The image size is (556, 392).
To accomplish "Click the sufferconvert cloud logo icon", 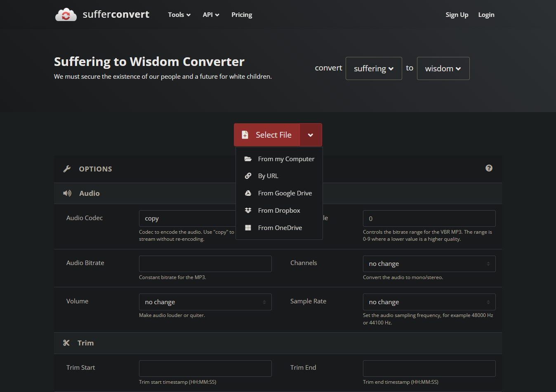I will pos(66,15).
